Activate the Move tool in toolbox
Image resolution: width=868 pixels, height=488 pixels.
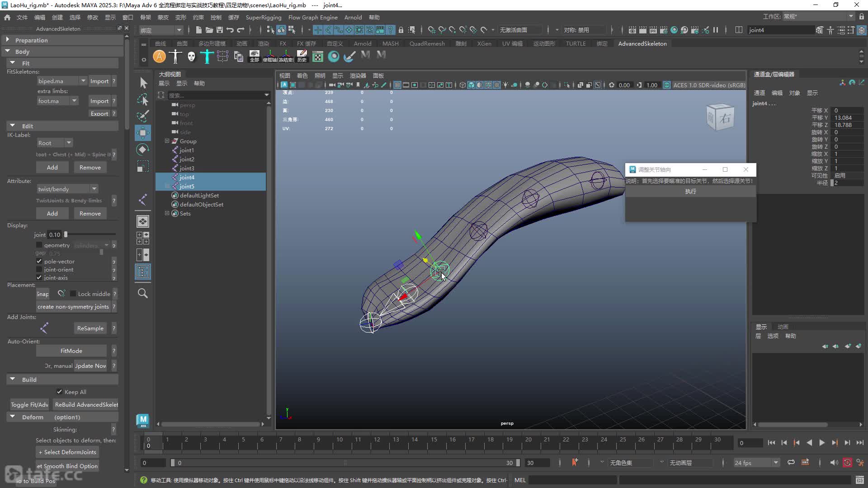143,133
